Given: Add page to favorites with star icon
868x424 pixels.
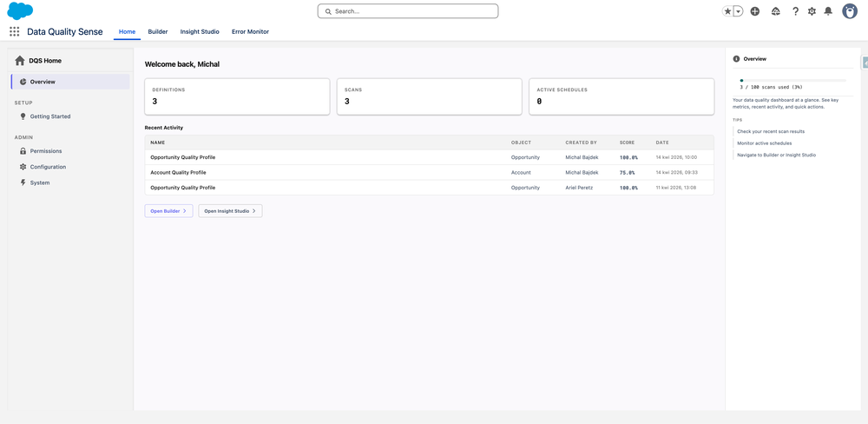Looking at the screenshot, I should click(727, 11).
